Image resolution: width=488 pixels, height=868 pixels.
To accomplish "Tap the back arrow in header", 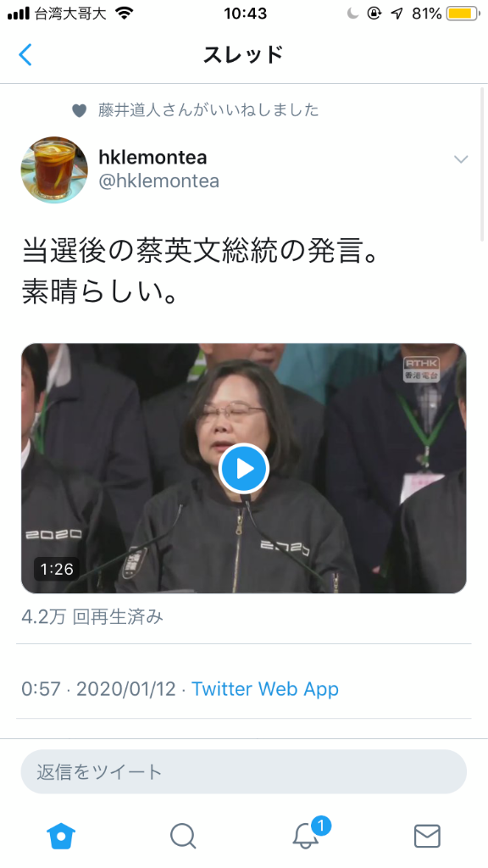I will click(x=25, y=55).
